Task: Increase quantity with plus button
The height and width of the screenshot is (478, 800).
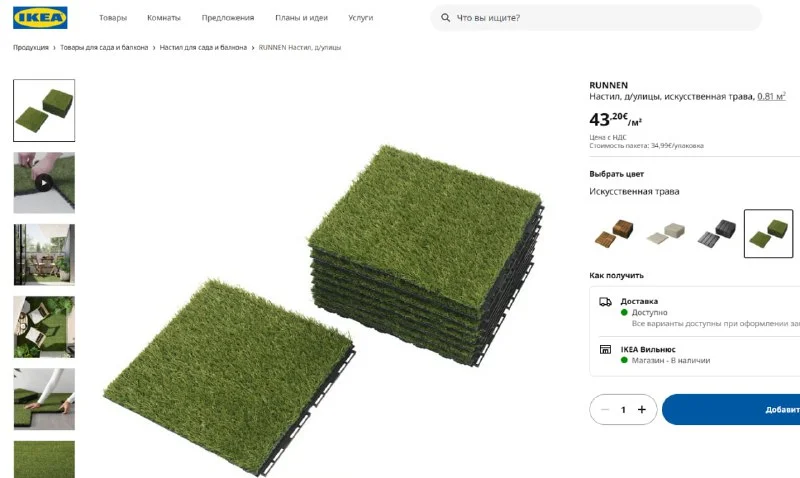Action: 642,409
